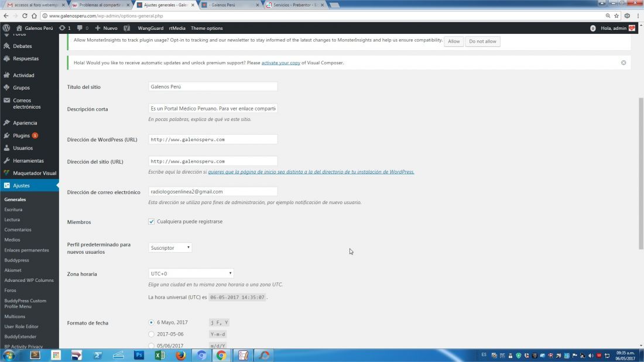
Task: Open Excel from the taskbar
Action: coord(160,355)
